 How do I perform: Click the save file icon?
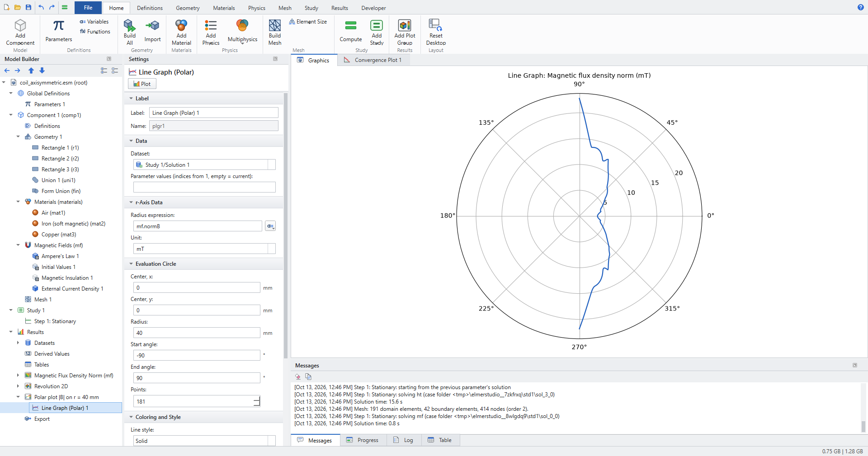pos(28,7)
